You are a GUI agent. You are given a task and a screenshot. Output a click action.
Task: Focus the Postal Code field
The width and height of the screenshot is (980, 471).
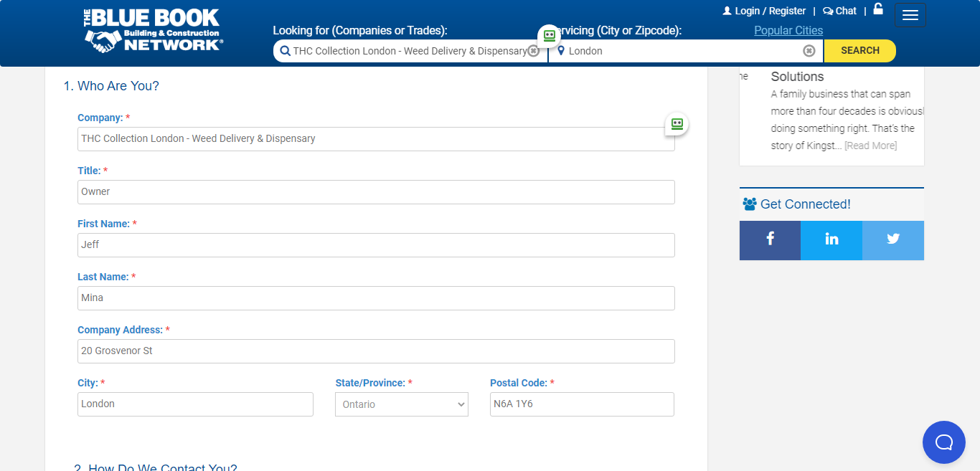(x=582, y=404)
